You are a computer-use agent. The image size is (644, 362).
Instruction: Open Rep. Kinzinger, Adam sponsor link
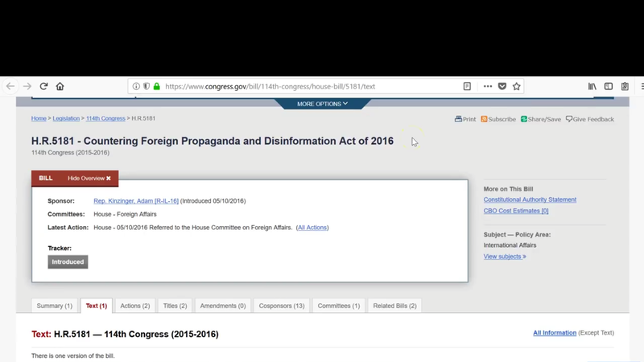click(x=135, y=201)
